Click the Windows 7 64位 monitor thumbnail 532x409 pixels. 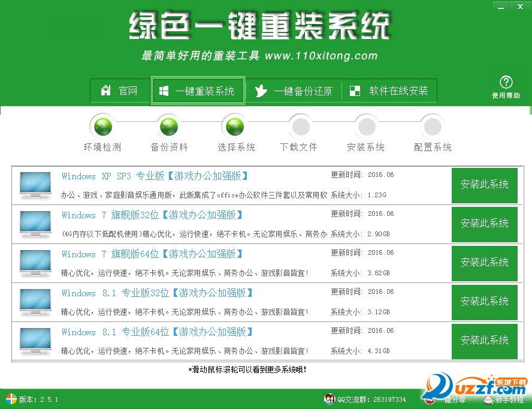[x=35, y=263]
